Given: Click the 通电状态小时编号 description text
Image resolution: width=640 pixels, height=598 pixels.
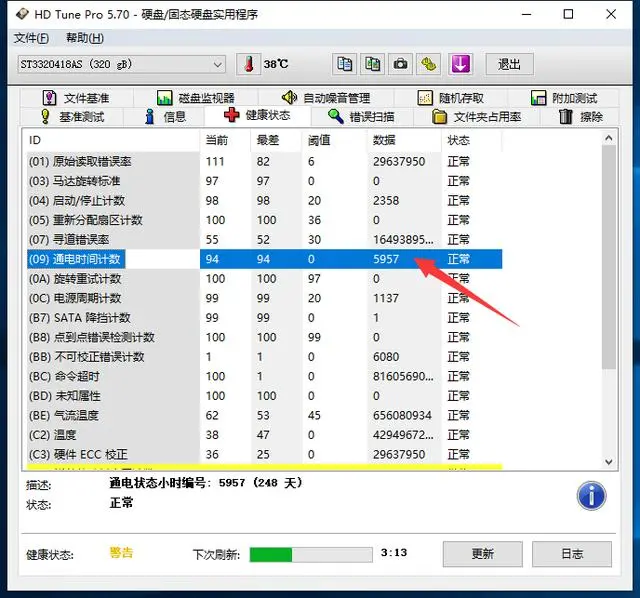Looking at the screenshot, I should tap(206, 483).
